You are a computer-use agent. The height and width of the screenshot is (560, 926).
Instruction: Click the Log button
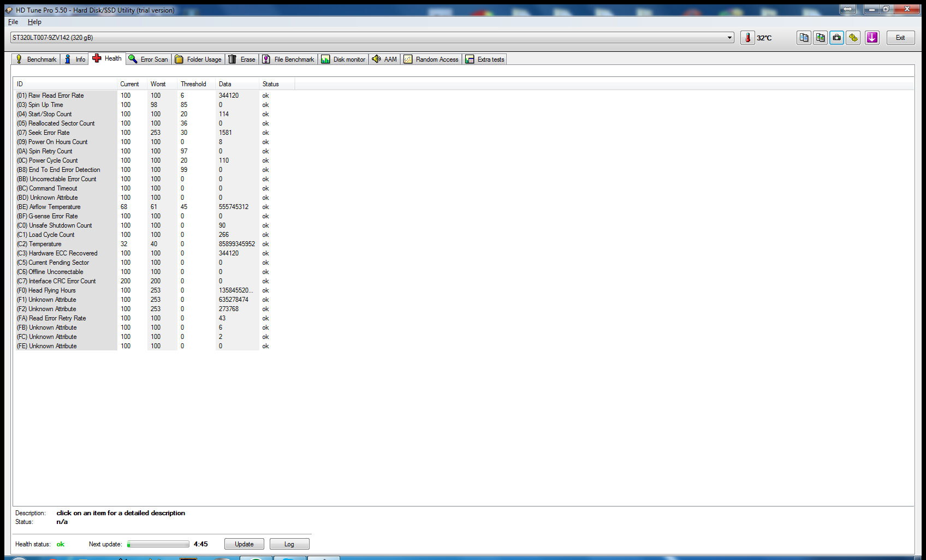(289, 544)
